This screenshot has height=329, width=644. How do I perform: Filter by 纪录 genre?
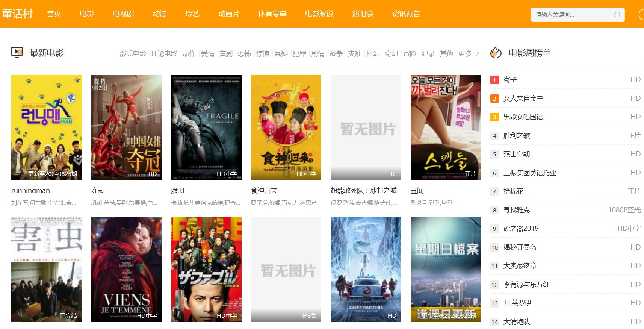[x=428, y=53]
